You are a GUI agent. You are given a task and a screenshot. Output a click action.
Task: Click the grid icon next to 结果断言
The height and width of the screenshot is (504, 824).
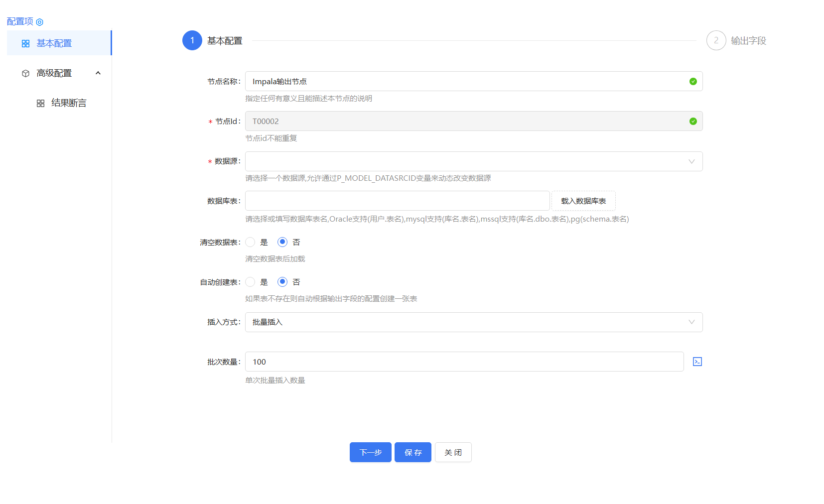coord(41,103)
